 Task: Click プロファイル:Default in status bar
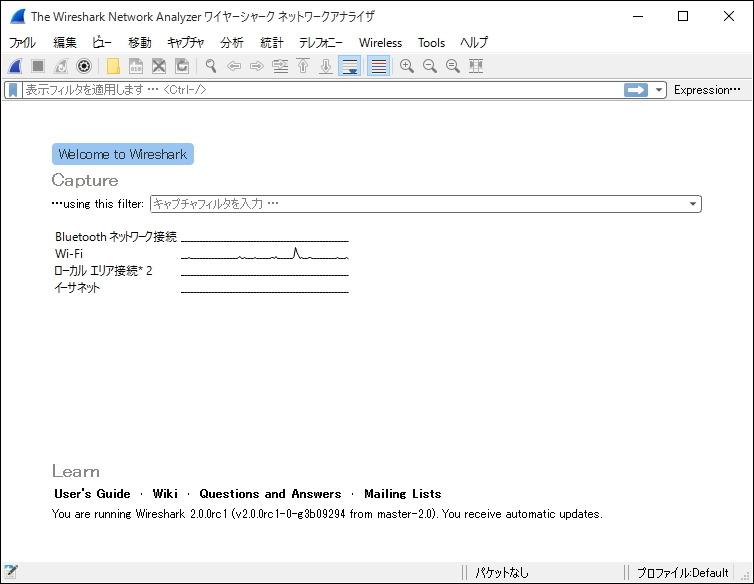coord(683,572)
